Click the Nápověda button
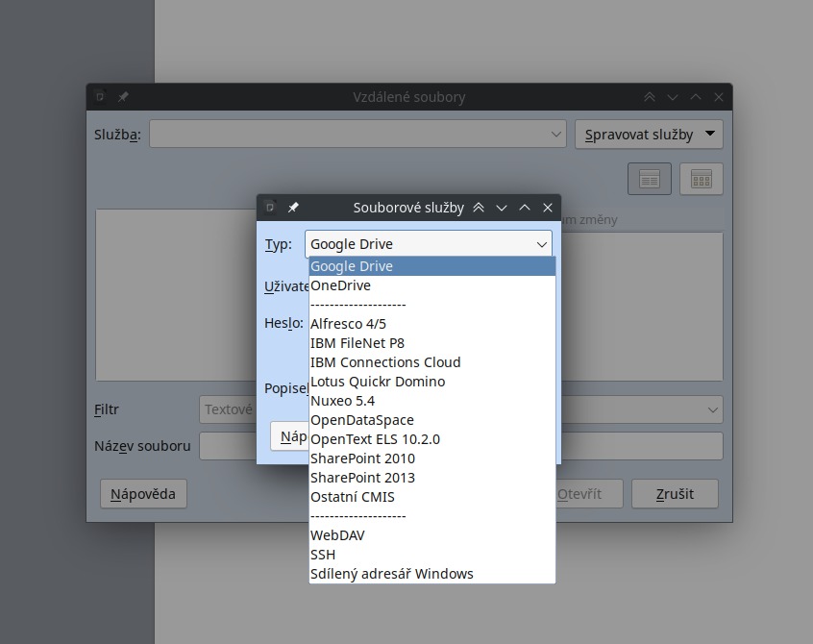Viewport: 813px width, 644px height. coord(143,494)
